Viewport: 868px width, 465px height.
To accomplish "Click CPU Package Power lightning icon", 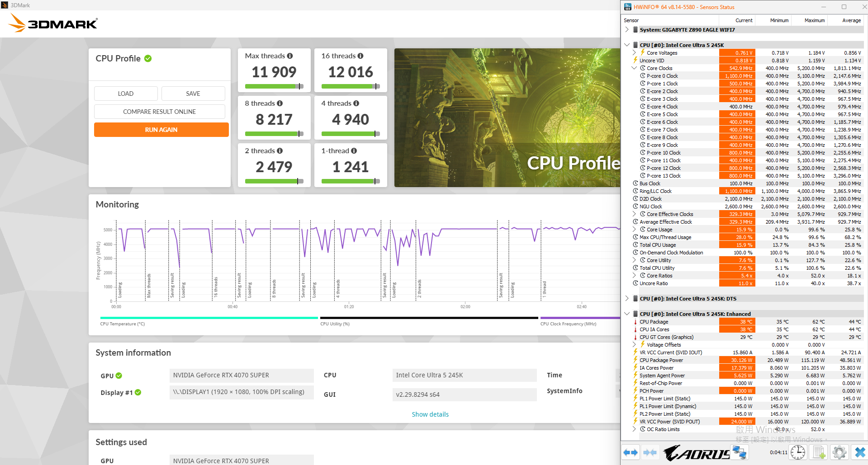I will click(636, 360).
